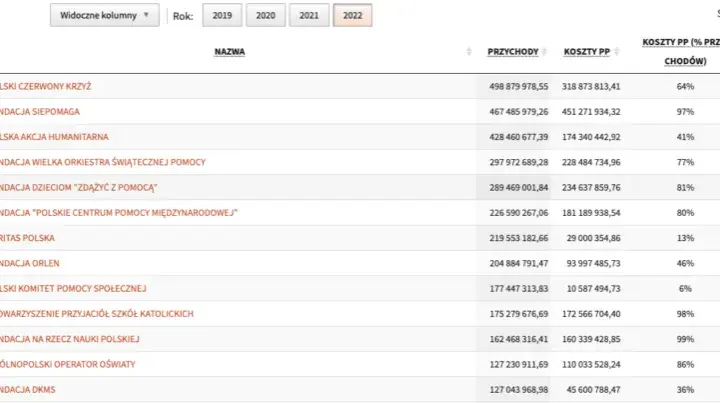Open the Widoczne kolumny dropdown

[x=105, y=15]
